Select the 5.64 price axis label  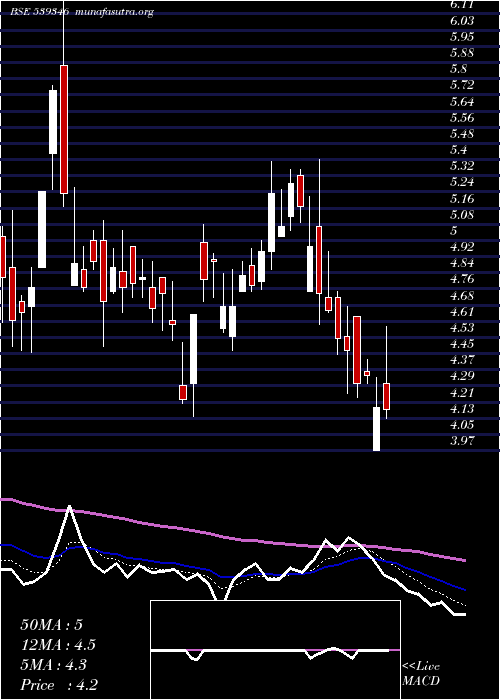[462, 102]
